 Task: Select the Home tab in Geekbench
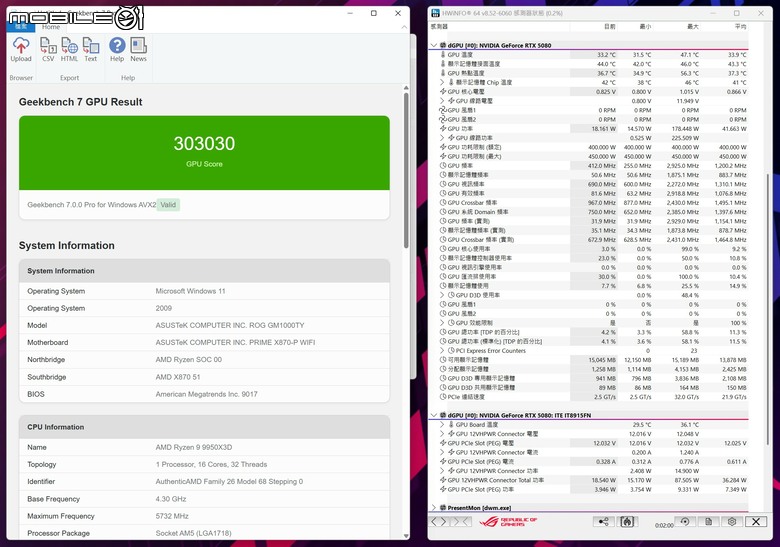coord(51,27)
